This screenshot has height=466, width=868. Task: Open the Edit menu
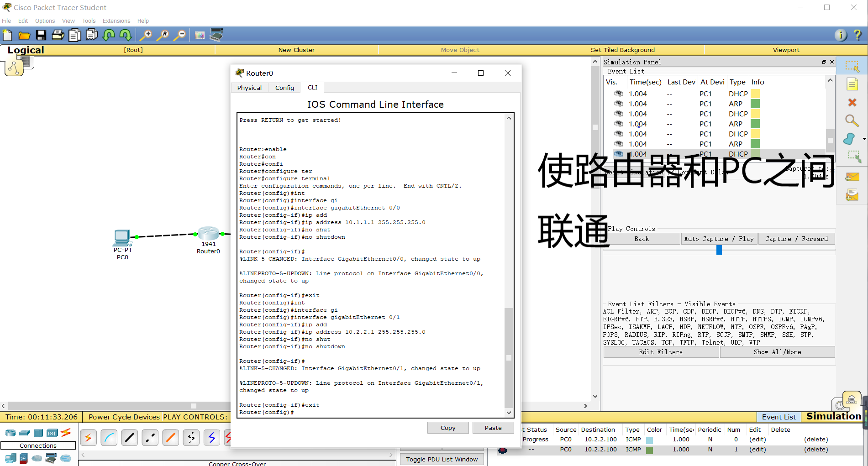(23, 21)
